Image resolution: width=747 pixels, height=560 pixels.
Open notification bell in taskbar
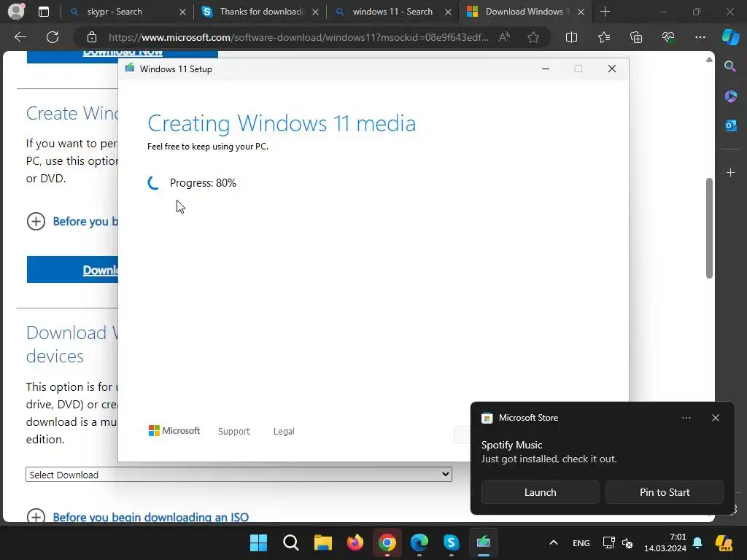697,542
